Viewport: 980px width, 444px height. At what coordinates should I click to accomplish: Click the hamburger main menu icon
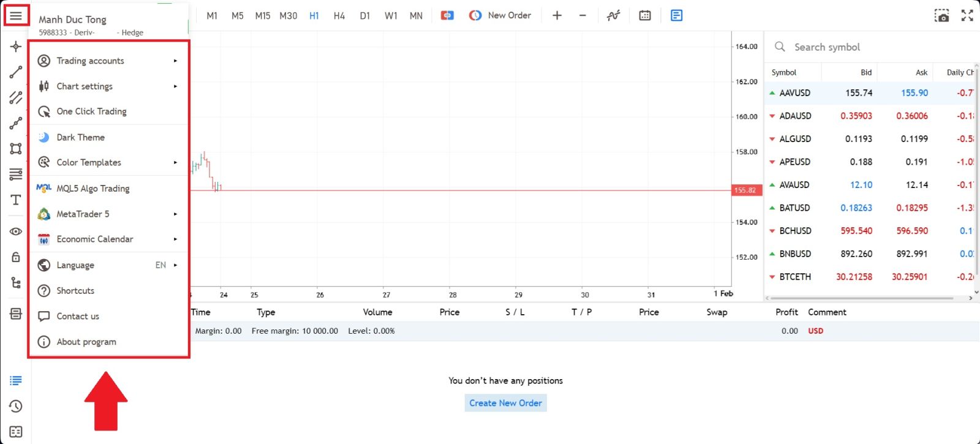(16, 15)
